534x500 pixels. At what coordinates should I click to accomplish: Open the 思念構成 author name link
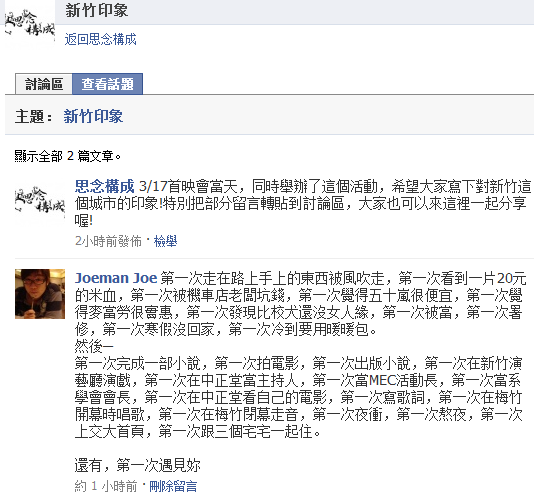(x=105, y=186)
